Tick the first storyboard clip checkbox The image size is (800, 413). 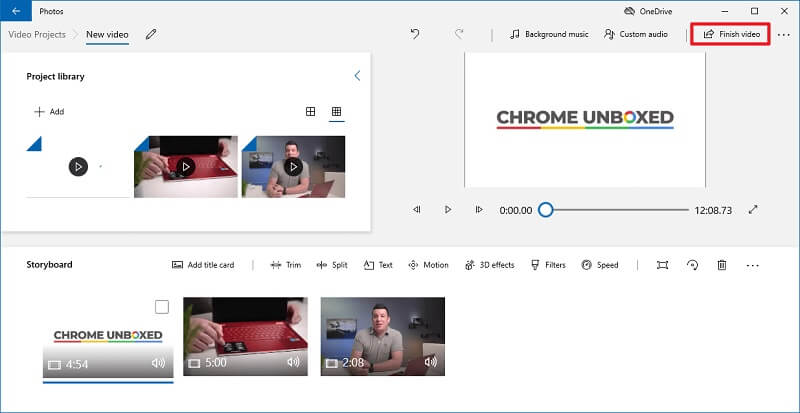[162, 307]
